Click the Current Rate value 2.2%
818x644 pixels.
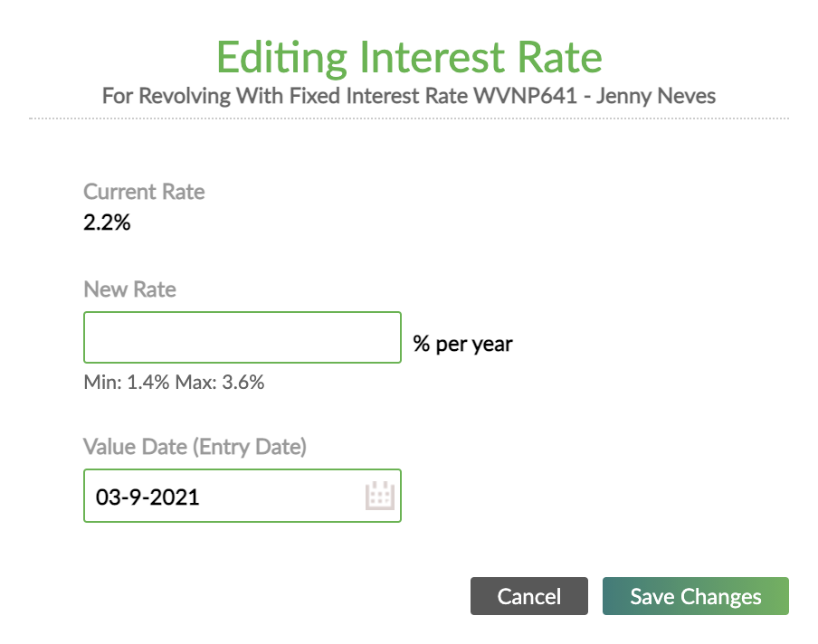point(107,223)
